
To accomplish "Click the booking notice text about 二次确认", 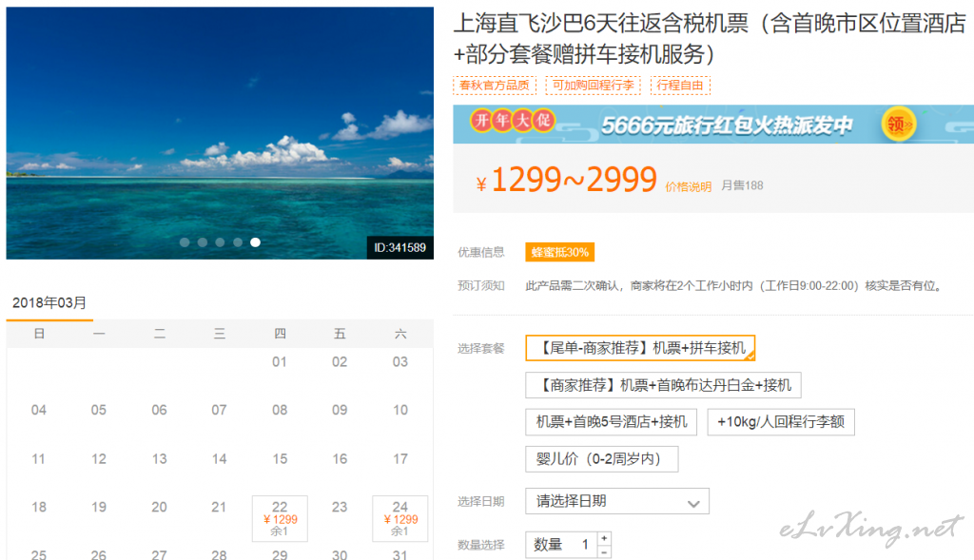I will tap(735, 285).
